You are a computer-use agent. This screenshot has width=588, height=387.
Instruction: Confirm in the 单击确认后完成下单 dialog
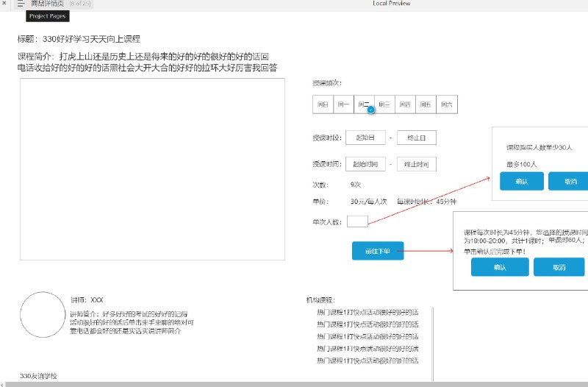[x=500, y=267]
